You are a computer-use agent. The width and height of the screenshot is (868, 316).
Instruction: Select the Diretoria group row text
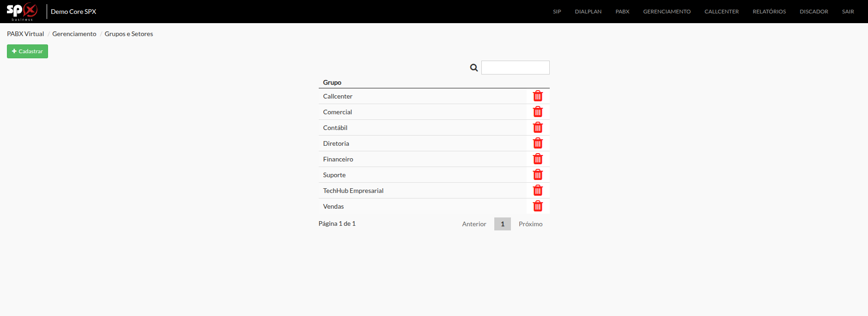[336, 143]
